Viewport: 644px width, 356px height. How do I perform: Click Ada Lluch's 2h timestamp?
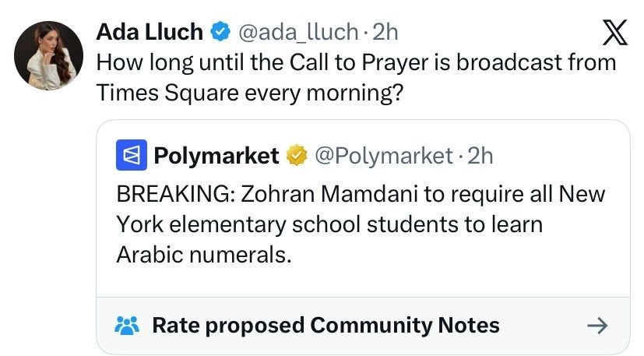click(x=385, y=32)
